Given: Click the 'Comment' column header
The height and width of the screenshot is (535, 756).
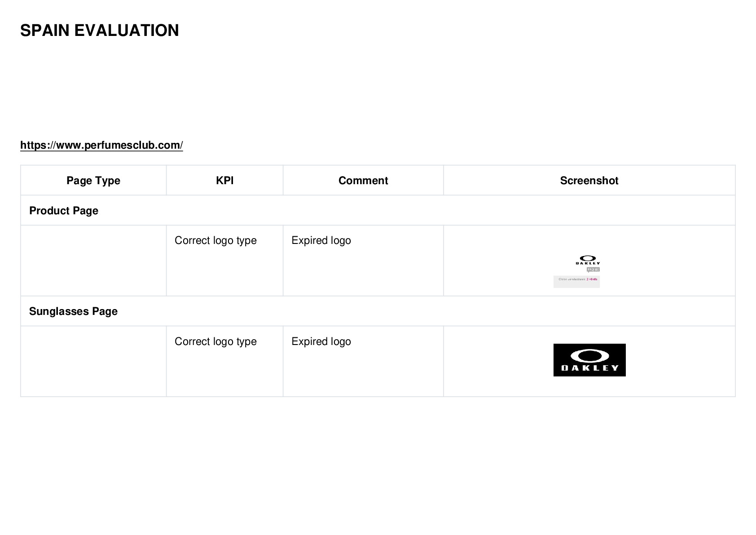Looking at the screenshot, I should (363, 181).
